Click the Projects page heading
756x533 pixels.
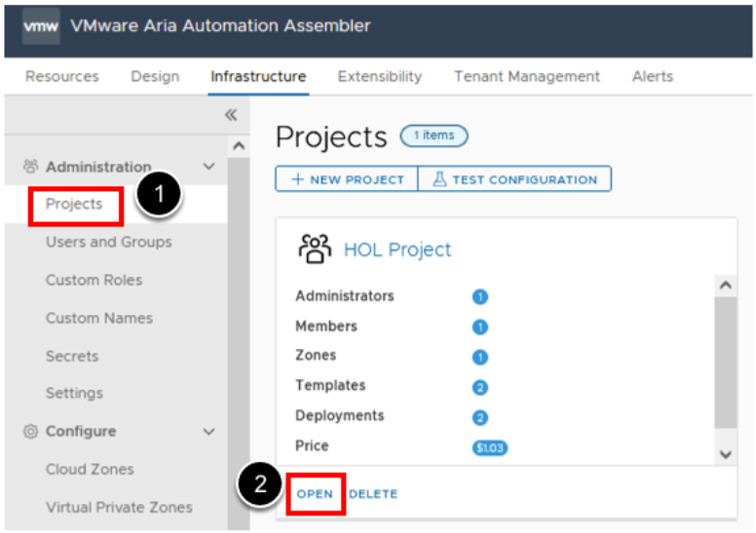331,137
